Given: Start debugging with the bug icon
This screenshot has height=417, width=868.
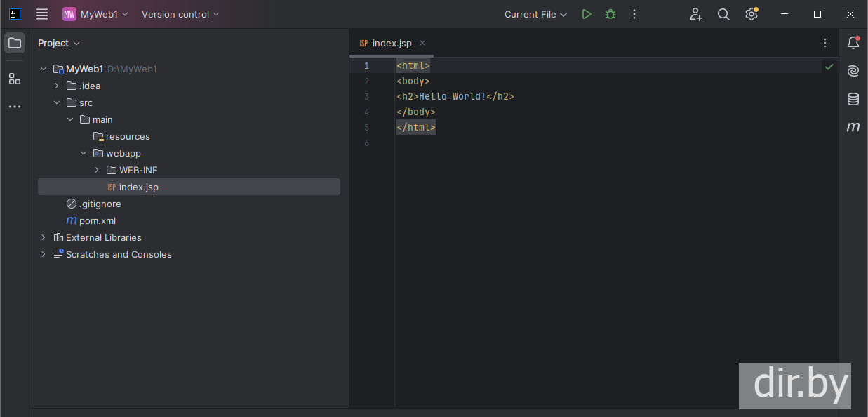Looking at the screenshot, I should coord(610,14).
